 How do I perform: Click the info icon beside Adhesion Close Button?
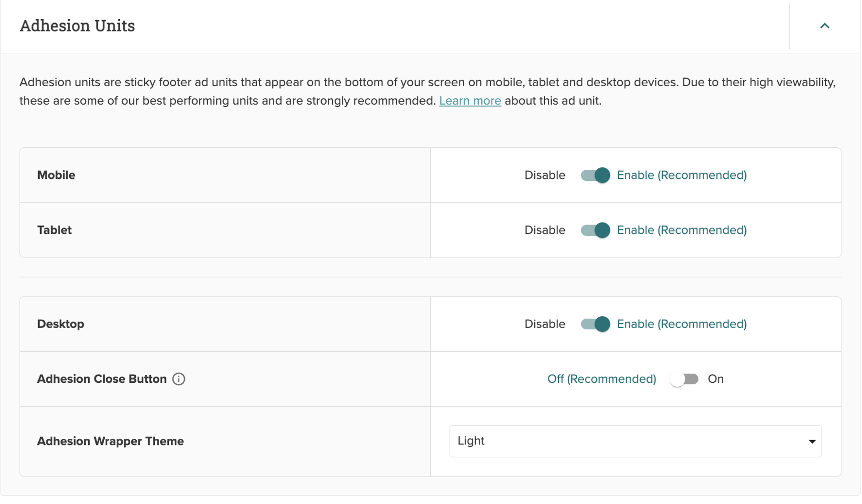pyautogui.click(x=179, y=379)
